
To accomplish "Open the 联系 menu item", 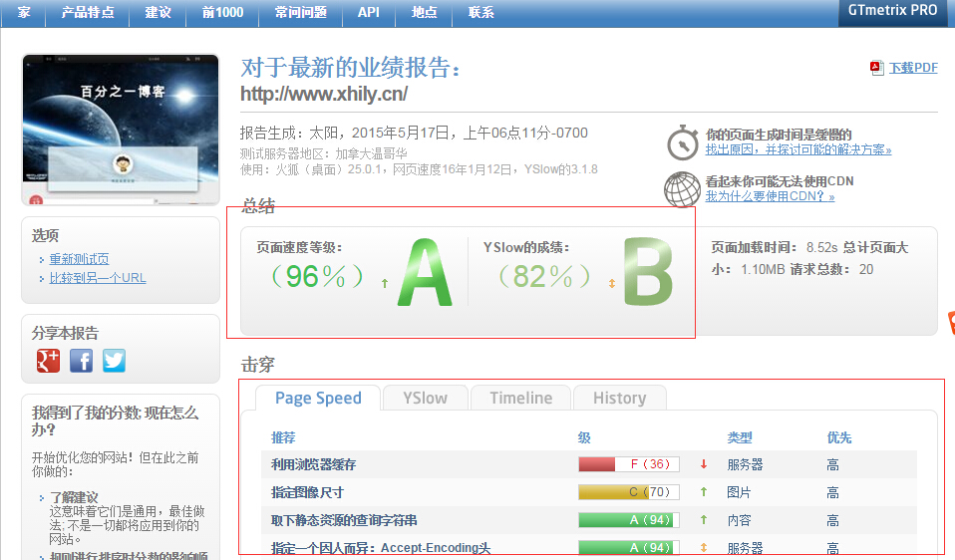I will pyautogui.click(x=481, y=12).
